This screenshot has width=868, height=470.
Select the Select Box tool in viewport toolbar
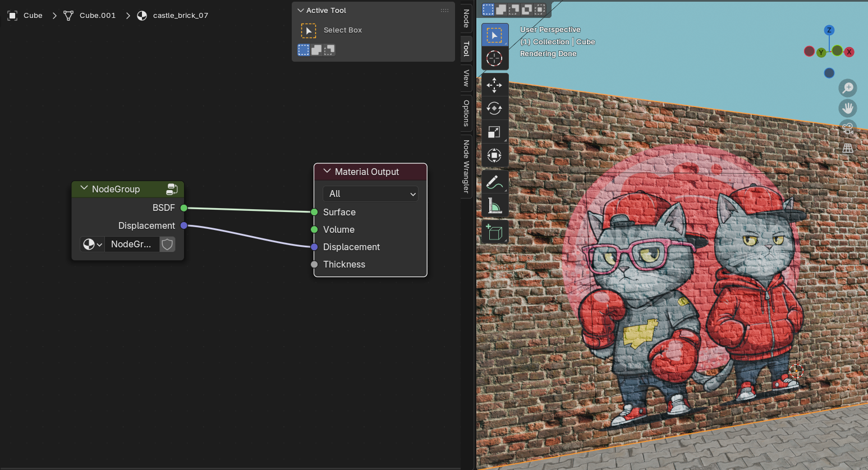494,35
